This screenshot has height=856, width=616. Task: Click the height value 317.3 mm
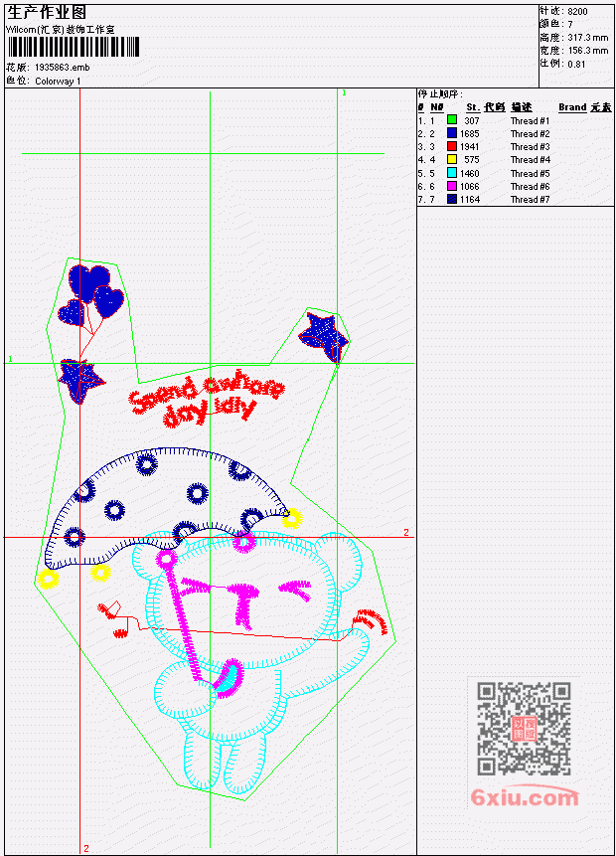pos(587,38)
